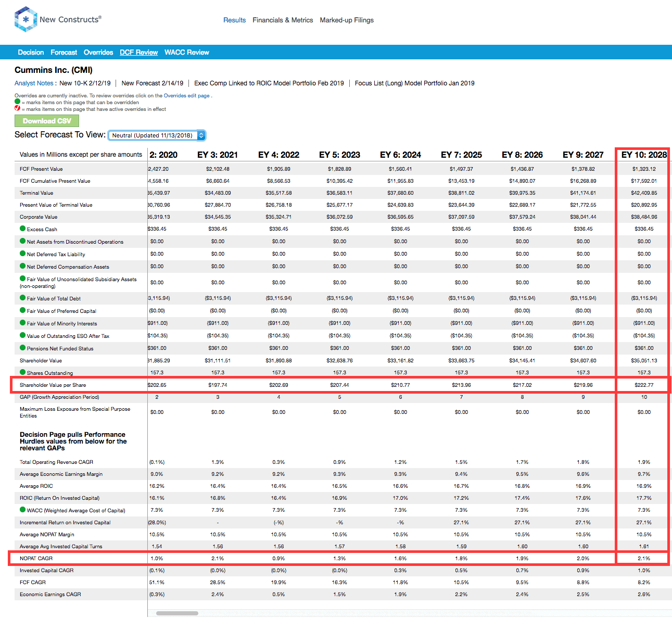Image resolution: width=672 pixels, height=618 pixels.
Task: Click the New Forecast 2/14/19 note
Action: point(153,83)
